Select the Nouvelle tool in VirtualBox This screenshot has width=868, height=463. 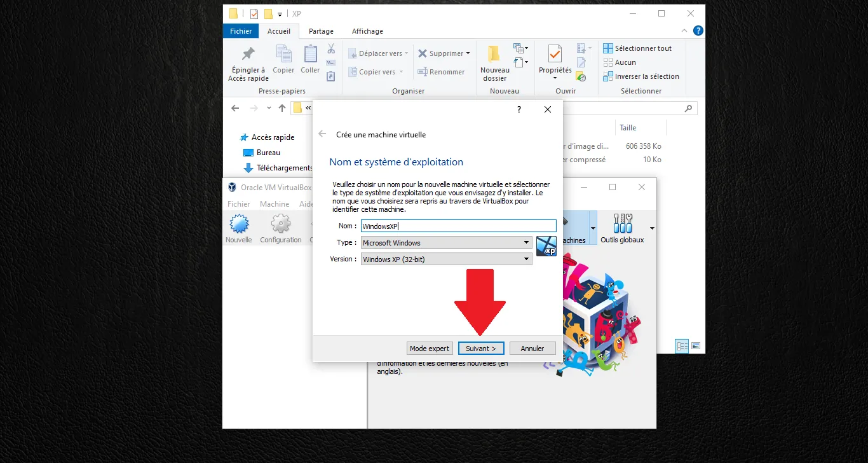pyautogui.click(x=239, y=228)
